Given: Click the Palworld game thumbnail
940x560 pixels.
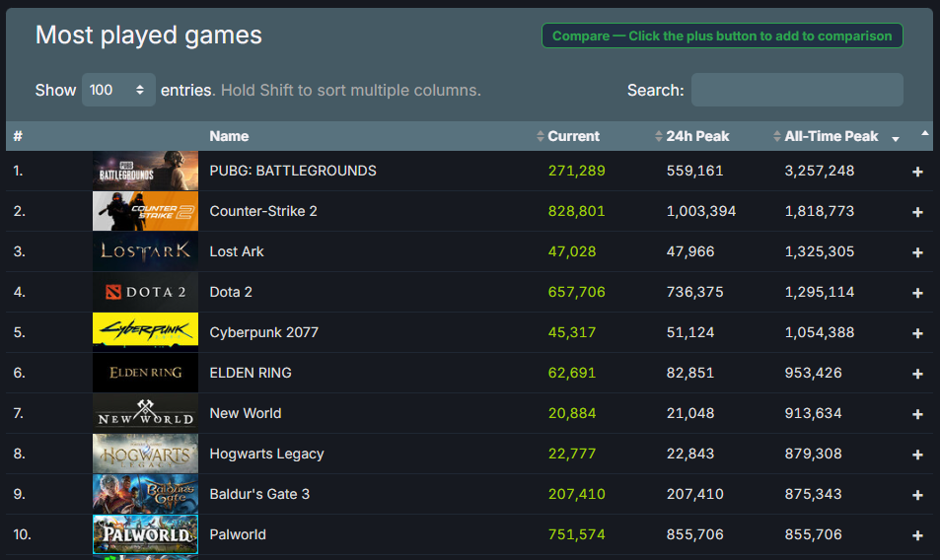Looking at the screenshot, I should 145,534.
